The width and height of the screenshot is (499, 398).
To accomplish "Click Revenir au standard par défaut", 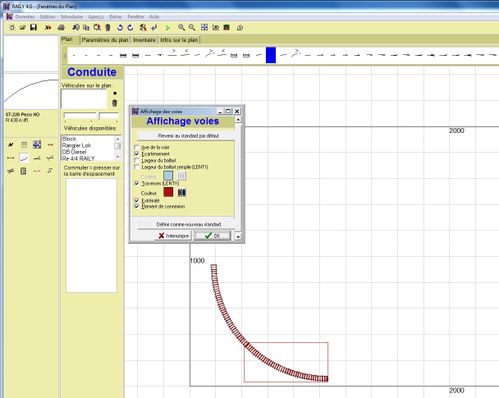I will (188, 136).
